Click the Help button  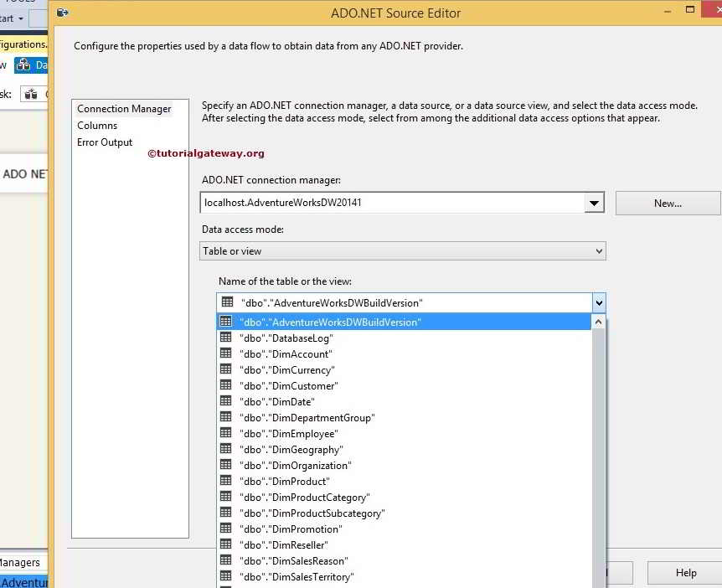(x=685, y=572)
